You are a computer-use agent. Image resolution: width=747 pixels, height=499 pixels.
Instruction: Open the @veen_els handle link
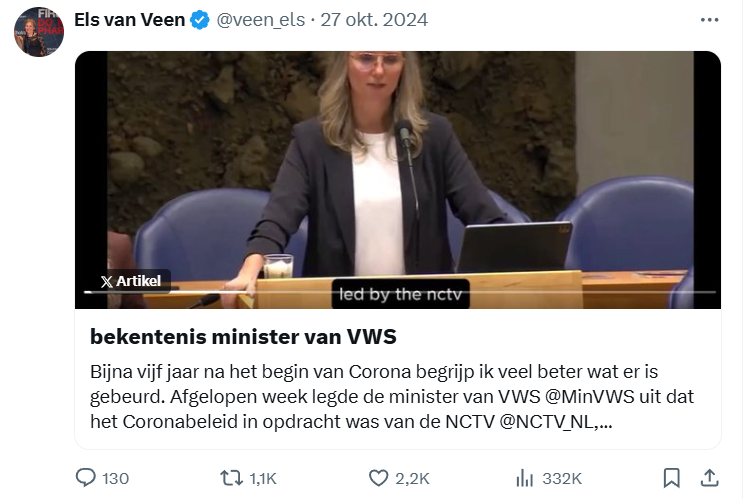(261, 20)
